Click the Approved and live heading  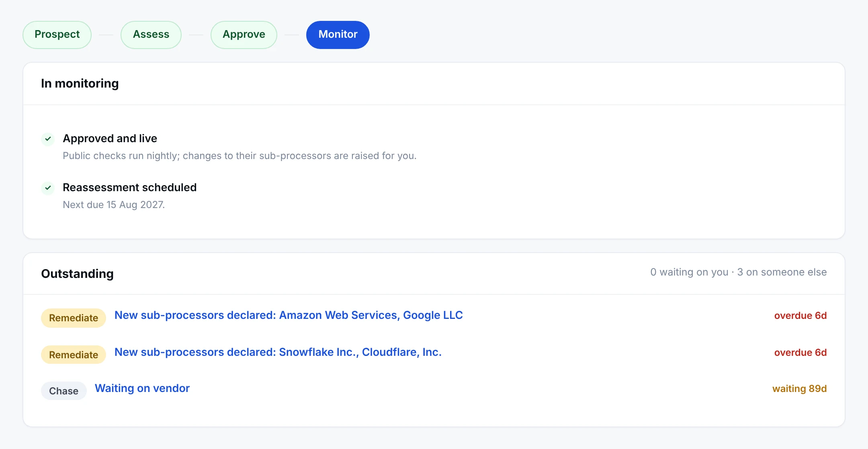[110, 139]
